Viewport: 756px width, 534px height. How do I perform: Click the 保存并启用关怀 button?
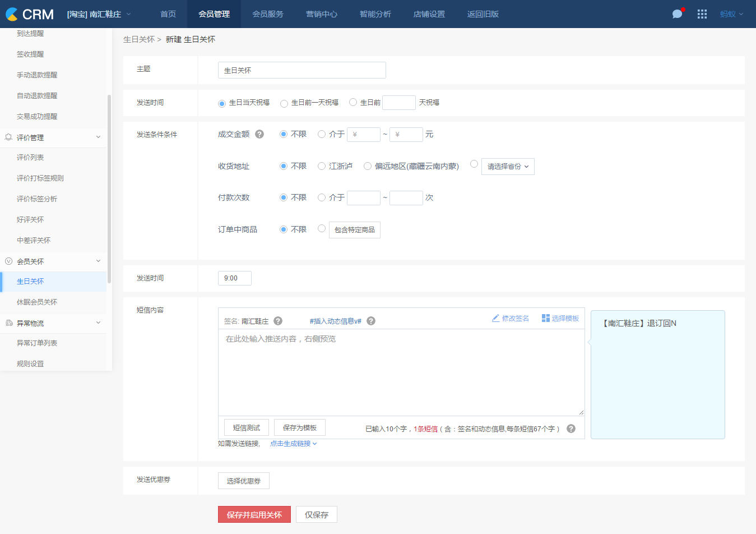pyautogui.click(x=254, y=515)
